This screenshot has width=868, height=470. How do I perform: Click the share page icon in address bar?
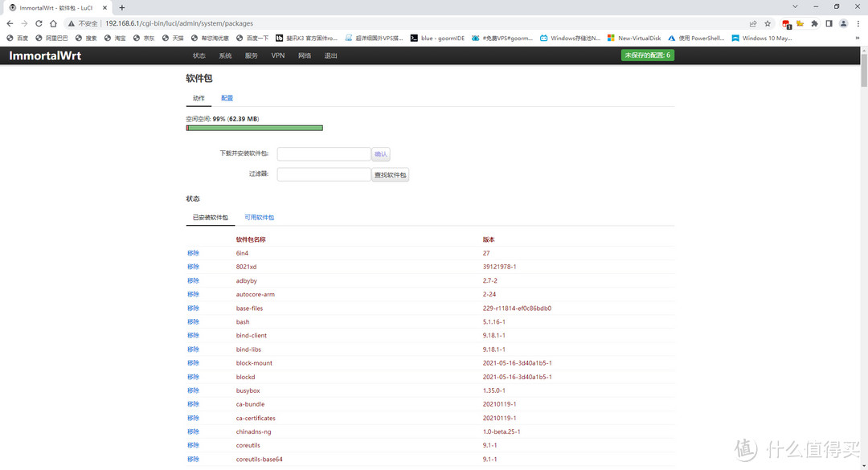pos(753,23)
